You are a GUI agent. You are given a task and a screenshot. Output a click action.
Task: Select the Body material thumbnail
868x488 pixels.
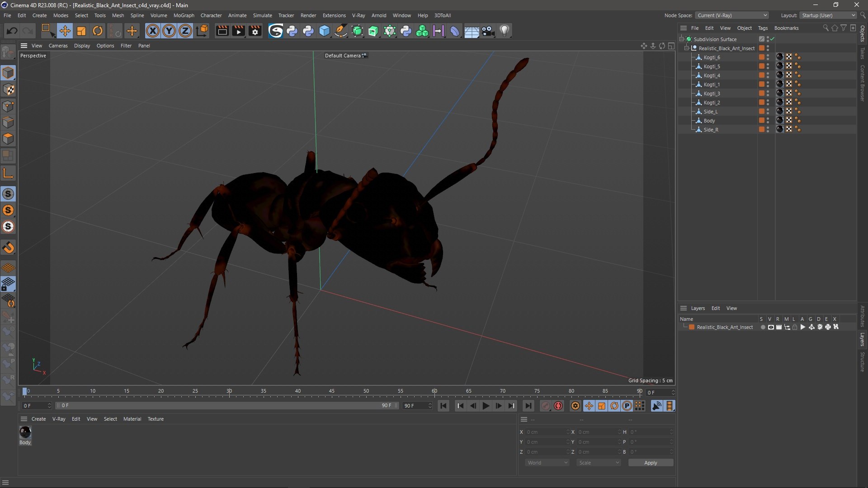point(25,432)
